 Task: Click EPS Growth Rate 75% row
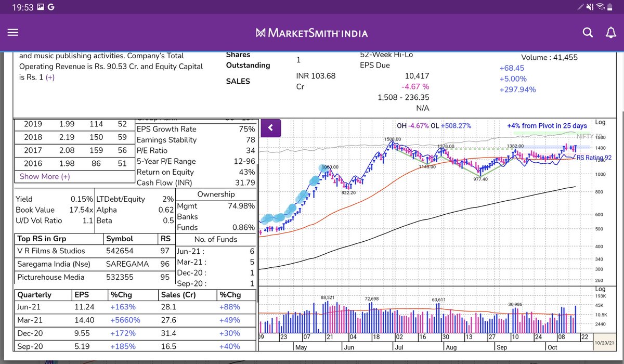196,129
